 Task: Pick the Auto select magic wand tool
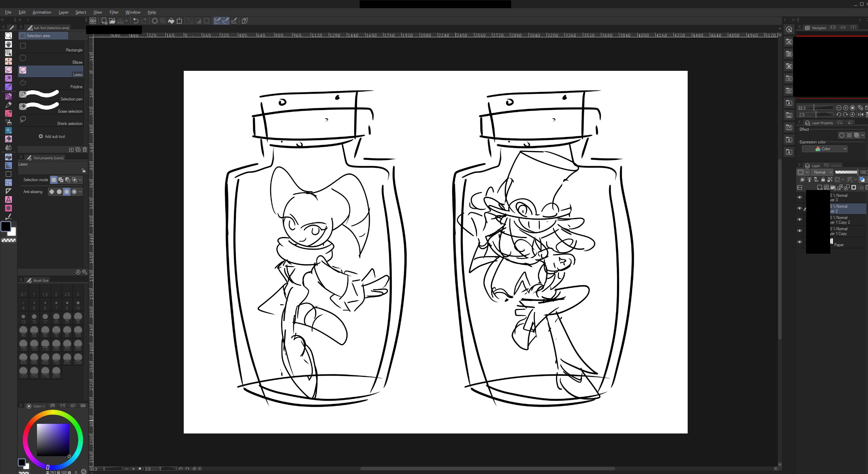point(9,78)
